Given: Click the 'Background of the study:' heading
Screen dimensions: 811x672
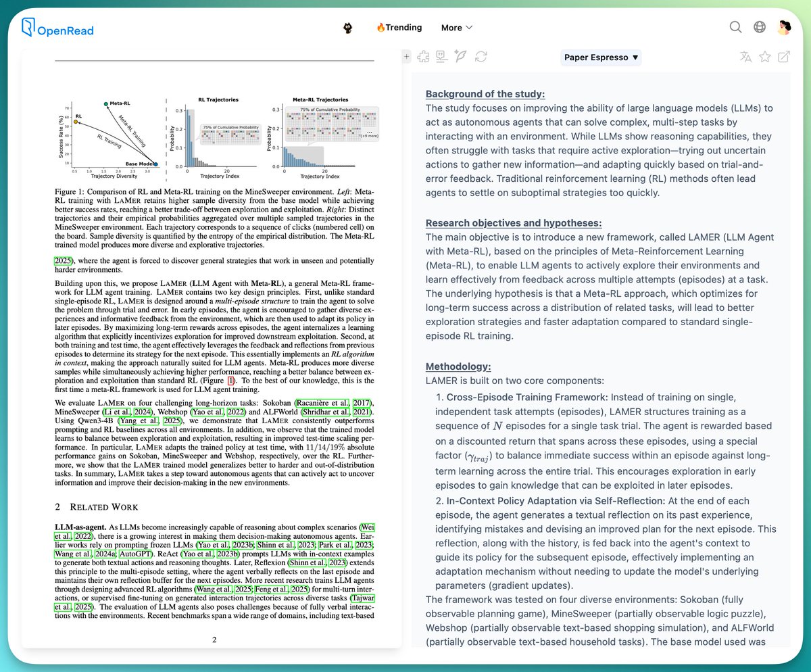Looking at the screenshot, I should point(485,94).
